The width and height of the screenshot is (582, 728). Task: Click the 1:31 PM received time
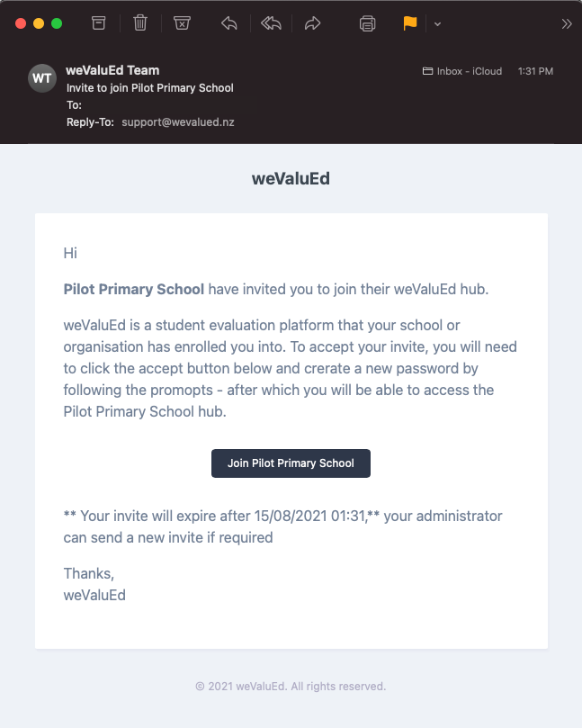[535, 71]
